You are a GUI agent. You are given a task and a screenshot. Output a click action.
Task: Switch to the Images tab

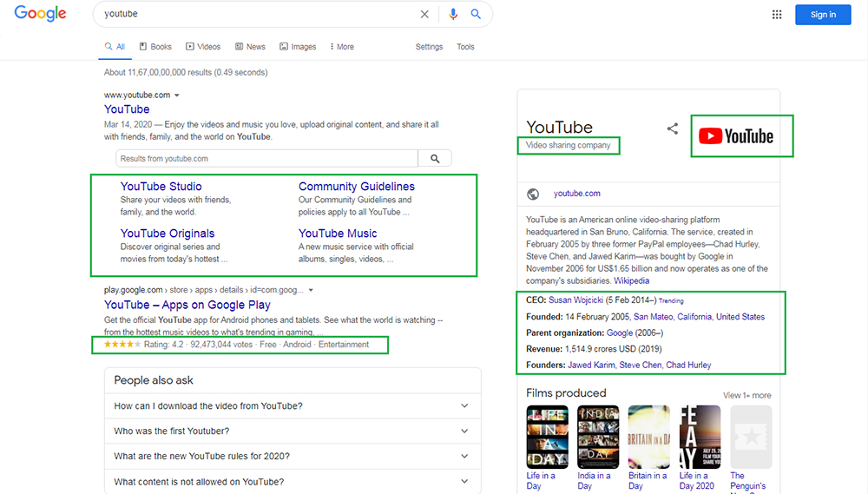(x=298, y=47)
